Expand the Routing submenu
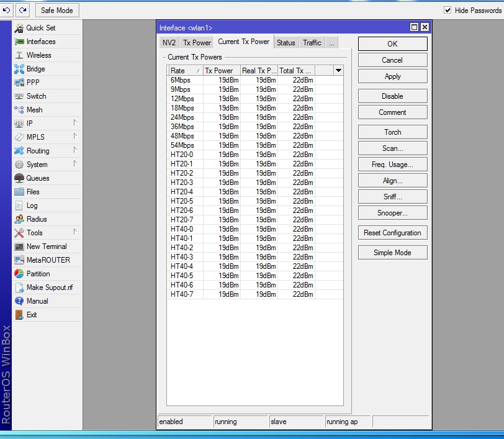The width and height of the screenshot is (504, 439). pos(75,150)
